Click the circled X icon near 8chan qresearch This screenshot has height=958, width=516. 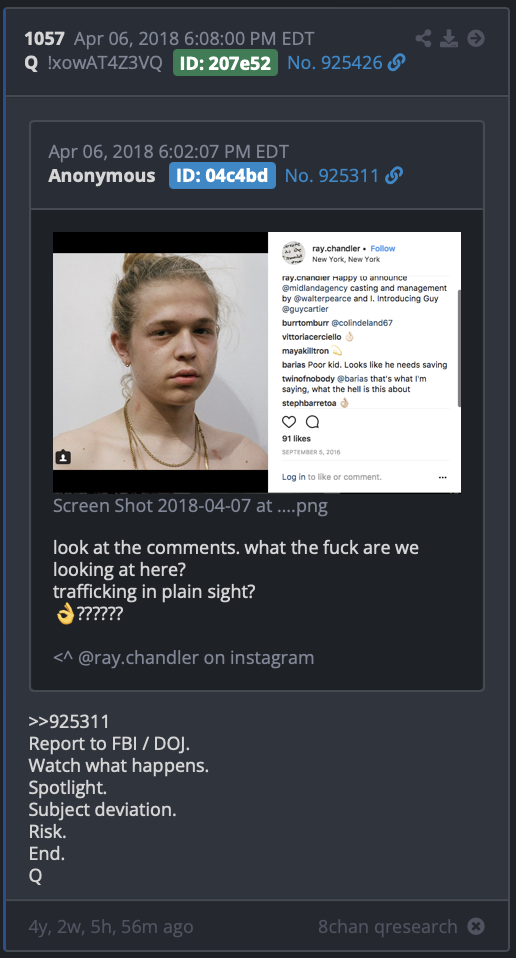[476, 926]
